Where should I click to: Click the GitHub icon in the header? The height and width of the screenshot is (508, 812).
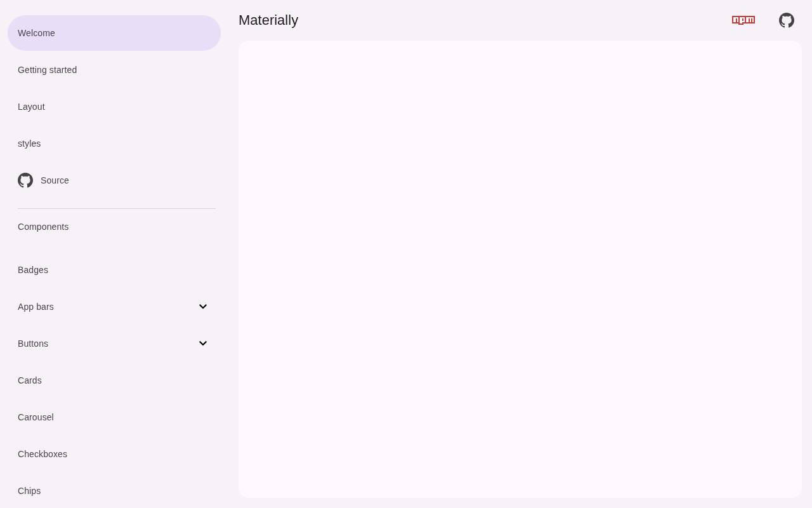[786, 20]
